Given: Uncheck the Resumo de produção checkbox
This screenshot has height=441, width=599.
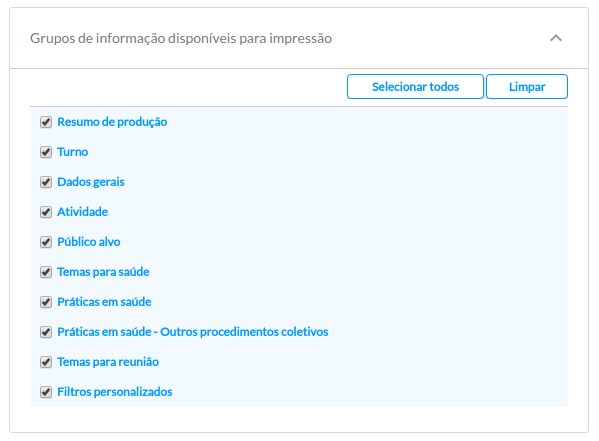Looking at the screenshot, I should [46, 122].
